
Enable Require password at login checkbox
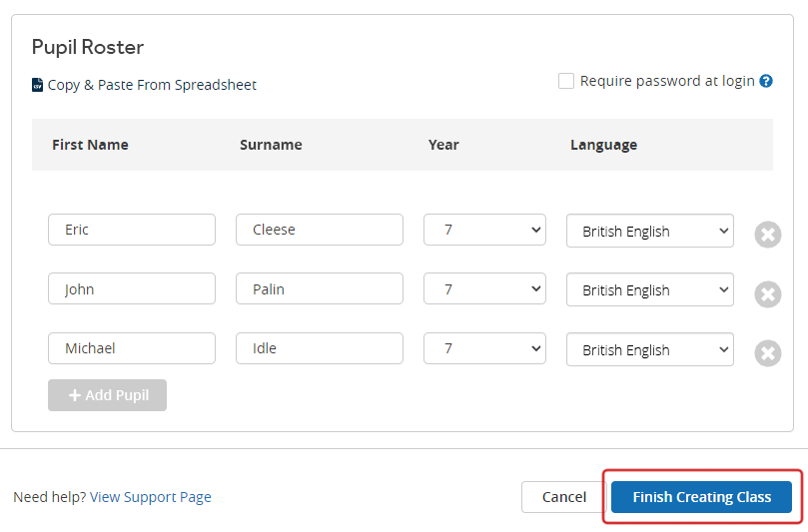(x=566, y=81)
